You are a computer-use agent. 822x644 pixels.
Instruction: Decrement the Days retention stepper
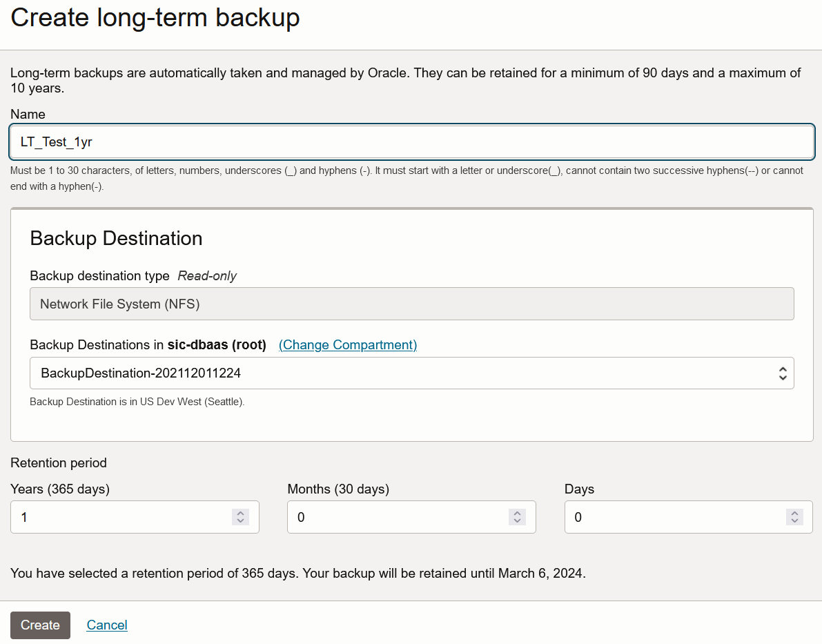tap(794, 520)
